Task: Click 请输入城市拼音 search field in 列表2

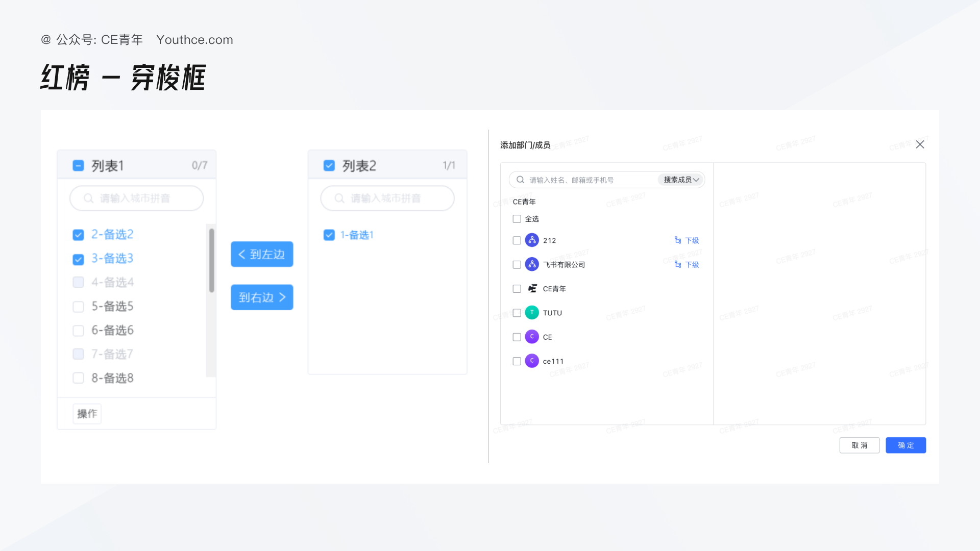Action: click(x=387, y=198)
